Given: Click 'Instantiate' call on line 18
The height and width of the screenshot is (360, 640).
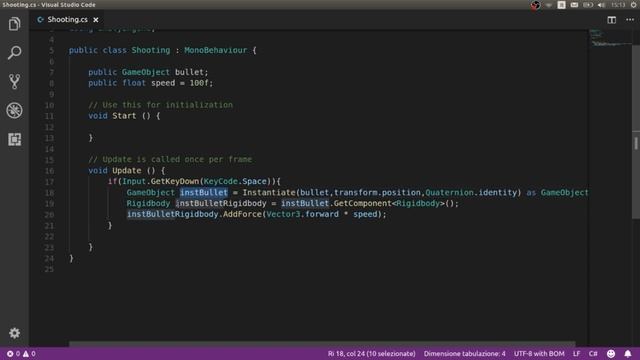Looking at the screenshot, I should coord(269,192).
